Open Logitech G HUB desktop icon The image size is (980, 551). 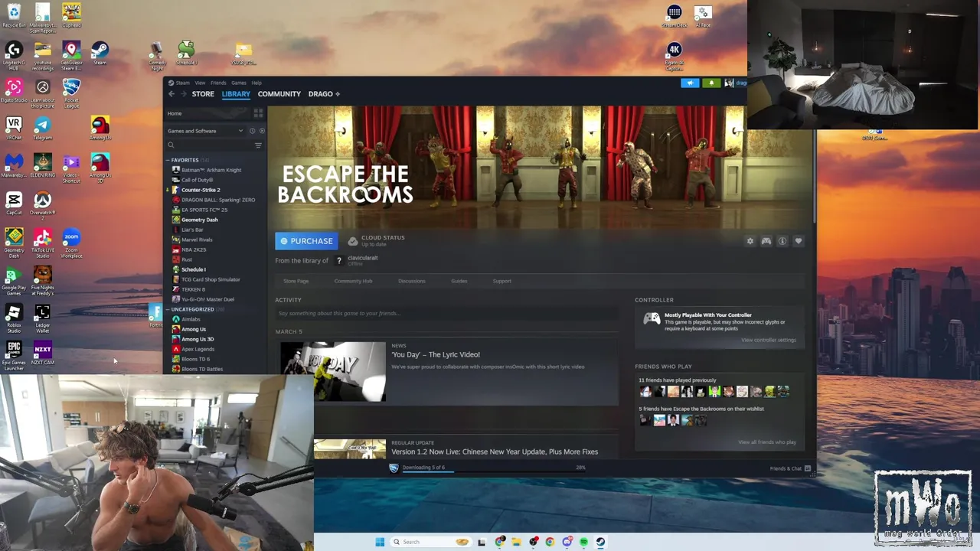click(14, 56)
